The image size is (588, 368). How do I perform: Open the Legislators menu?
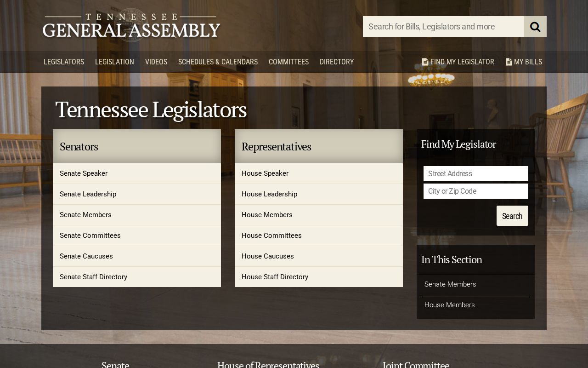coord(64,62)
